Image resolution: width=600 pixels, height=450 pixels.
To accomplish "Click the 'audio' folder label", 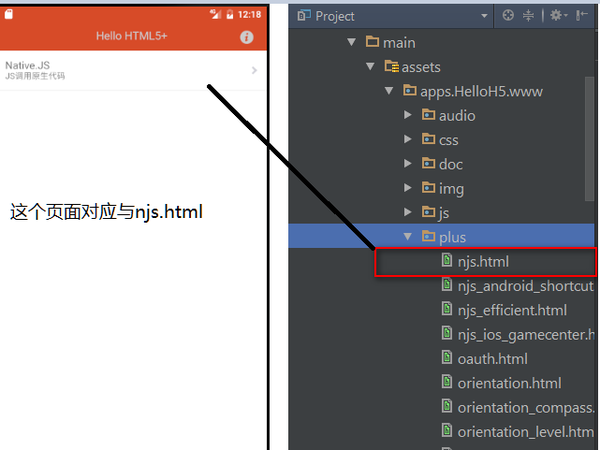I will pos(457,116).
